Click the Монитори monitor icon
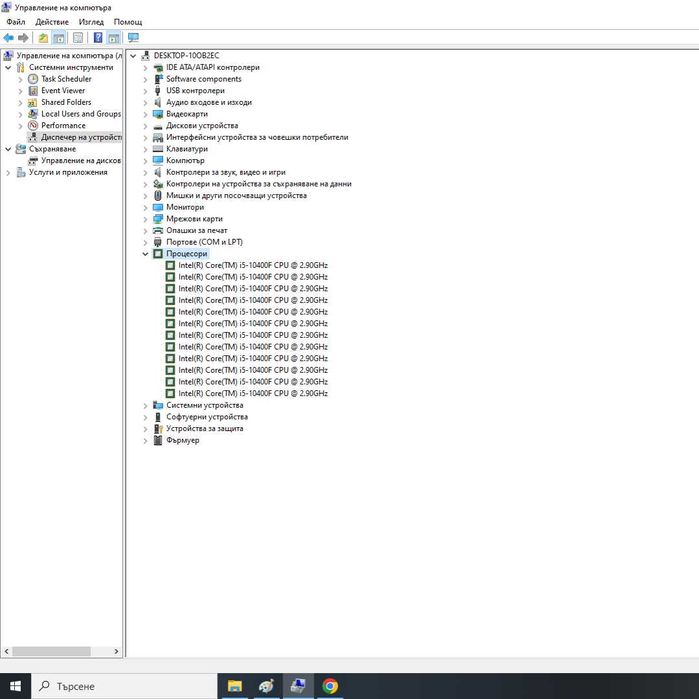Screen dimensions: 699x699 click(x=158, y=207)
